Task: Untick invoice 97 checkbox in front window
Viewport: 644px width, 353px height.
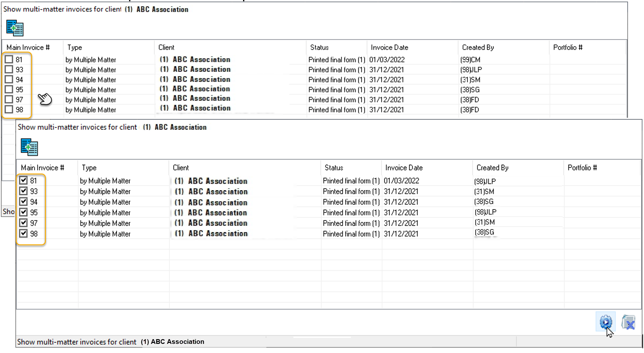Action: (x=23, y=223)
